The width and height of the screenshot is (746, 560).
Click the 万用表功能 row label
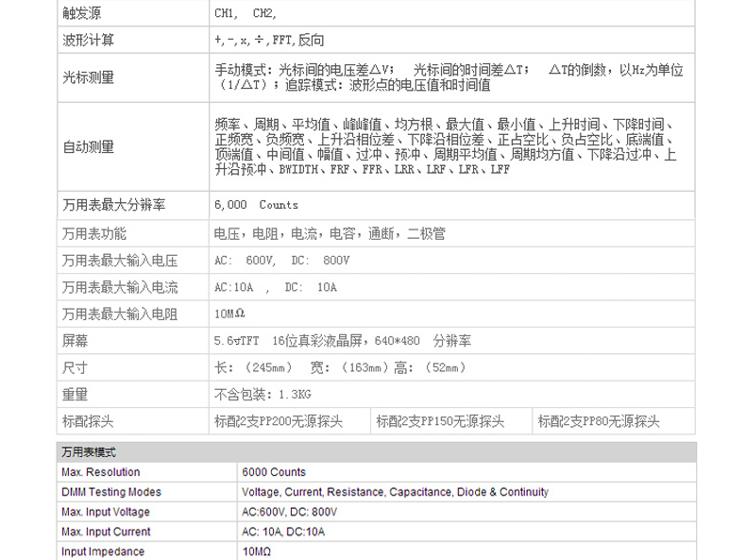93,233
